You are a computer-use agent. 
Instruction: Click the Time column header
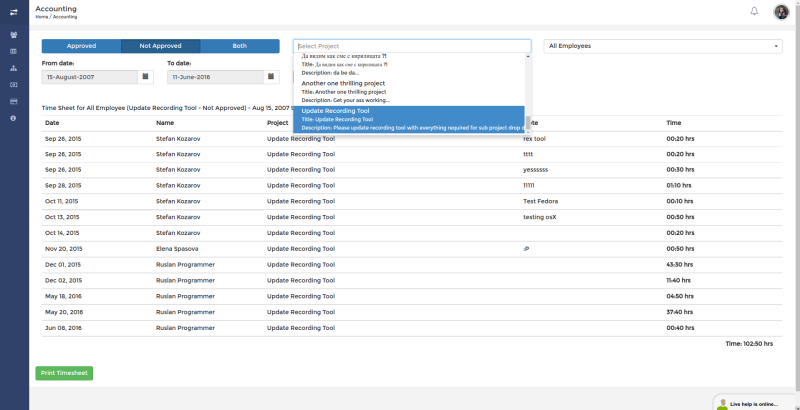(x=673, y=123)
